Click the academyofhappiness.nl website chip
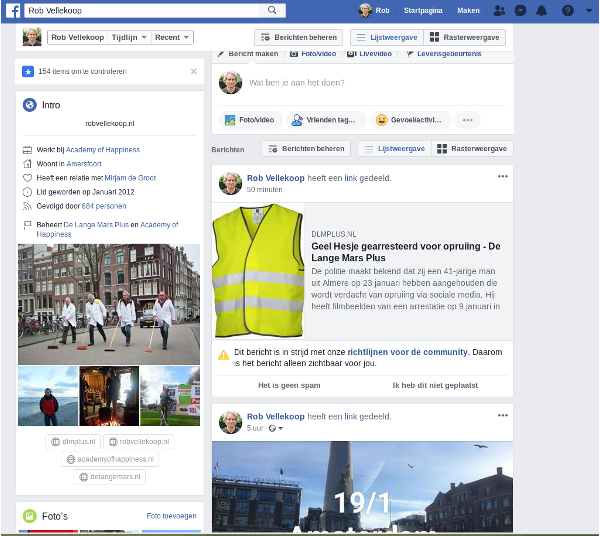 click(110, 459)
